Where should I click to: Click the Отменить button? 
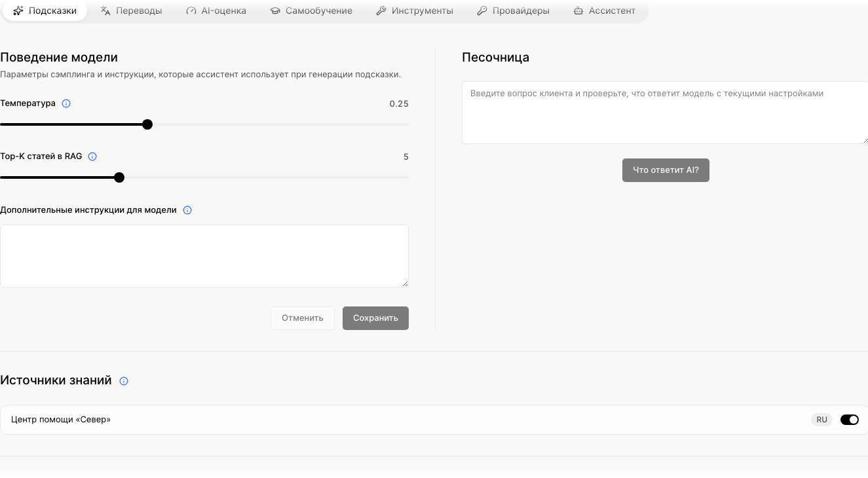point(303,318)
